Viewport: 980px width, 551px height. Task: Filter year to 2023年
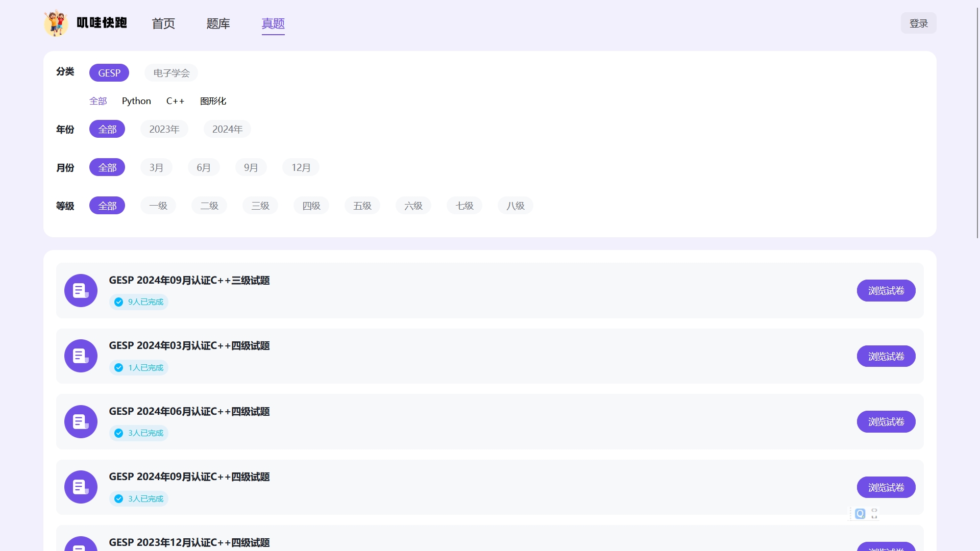pyautogui.click(x=164, y=129)
